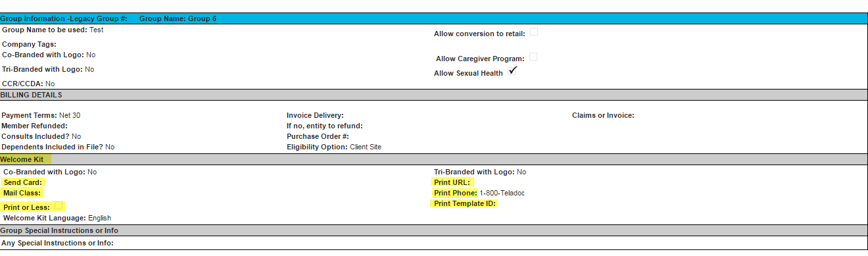The image size is (868, 256).
Task: Toggle the Print or Less checkbox
Action: pos(59,206)
